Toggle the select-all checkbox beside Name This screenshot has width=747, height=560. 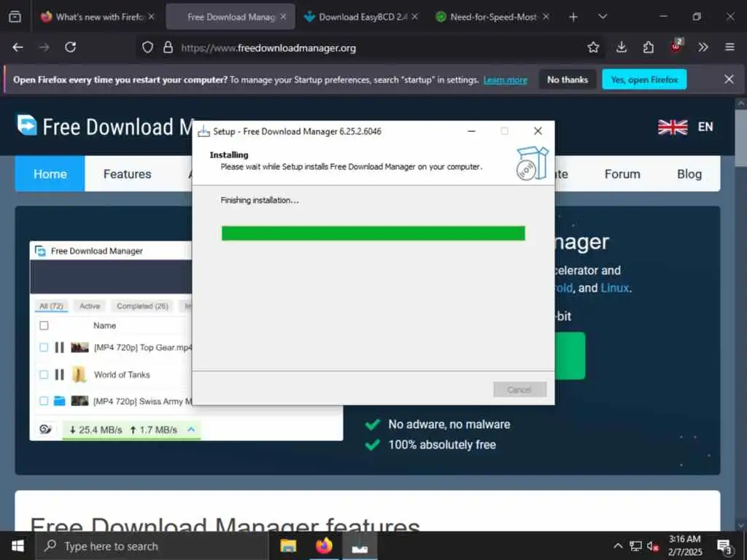point(44,326)
